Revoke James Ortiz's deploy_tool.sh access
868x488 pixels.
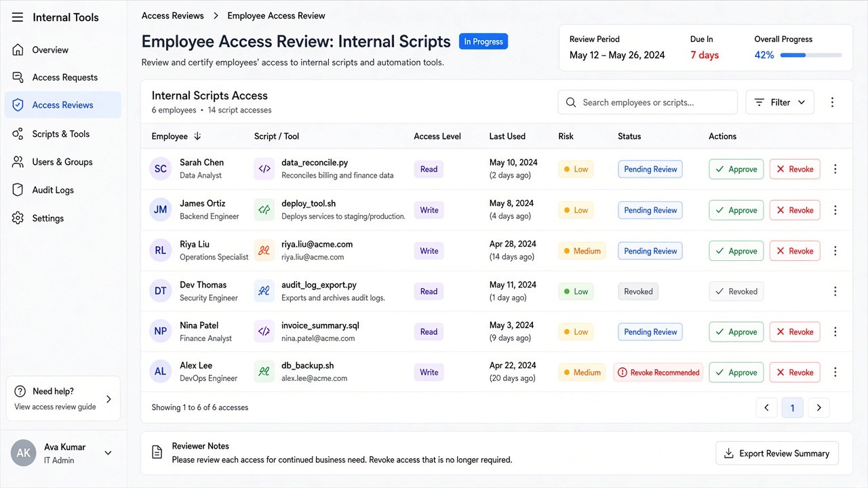[795, 210]
